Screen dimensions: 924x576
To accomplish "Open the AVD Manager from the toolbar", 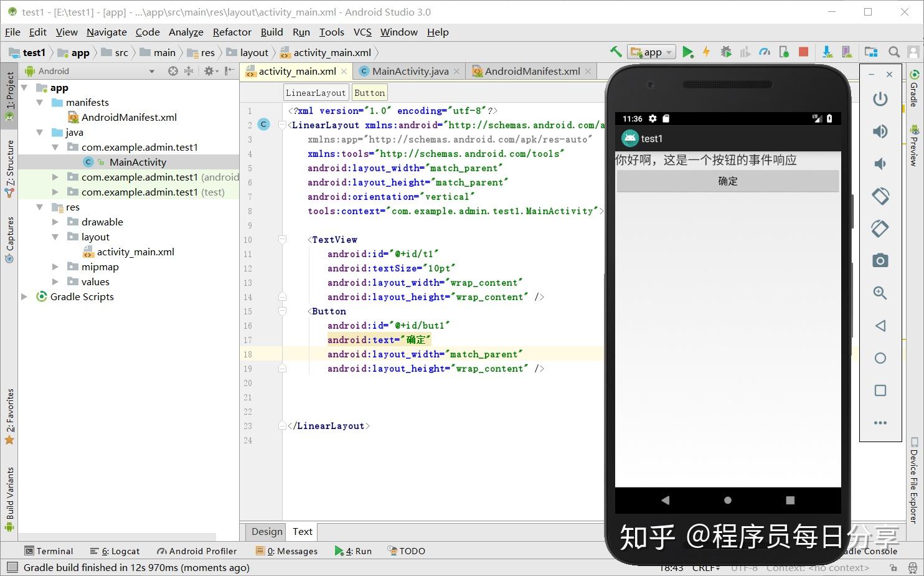I will [x=846, y=52].
